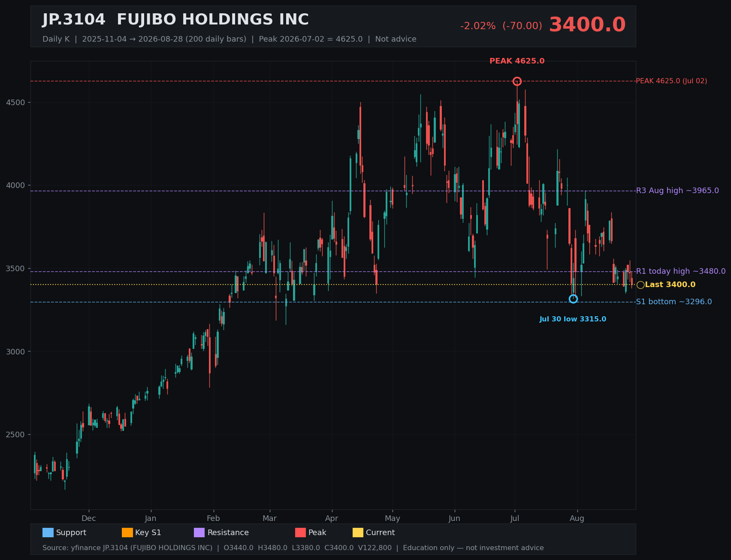This screenshot has width=731, height=560.
Task: Click the PEAK 4625.0 (Jul 02) line label
Action: 671,81
